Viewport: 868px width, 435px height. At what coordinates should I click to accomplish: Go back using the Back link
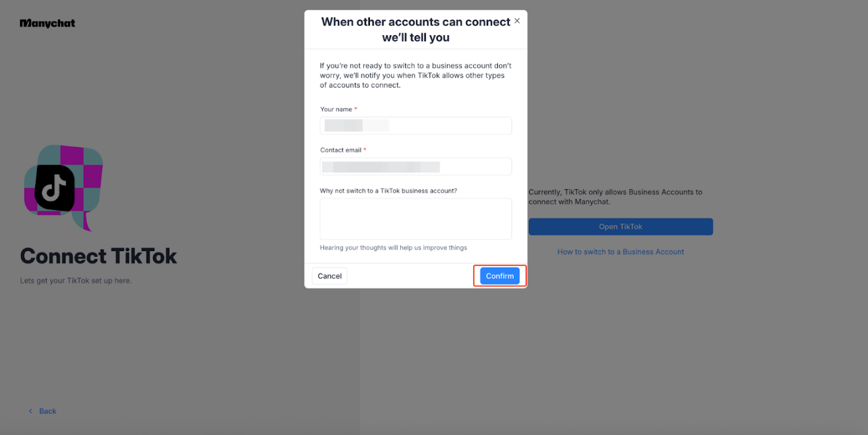[x=47, y=411]
